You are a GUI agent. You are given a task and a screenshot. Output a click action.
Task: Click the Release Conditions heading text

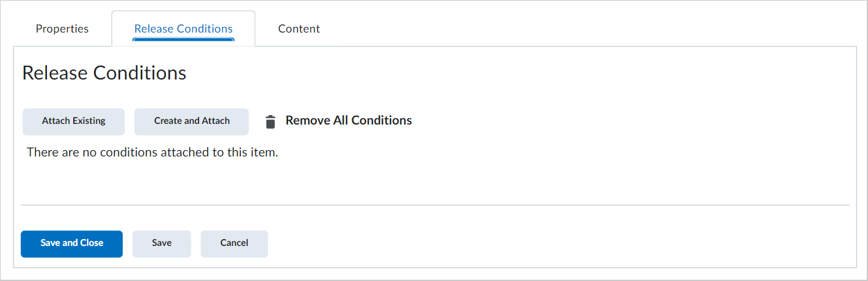[104, 73]
